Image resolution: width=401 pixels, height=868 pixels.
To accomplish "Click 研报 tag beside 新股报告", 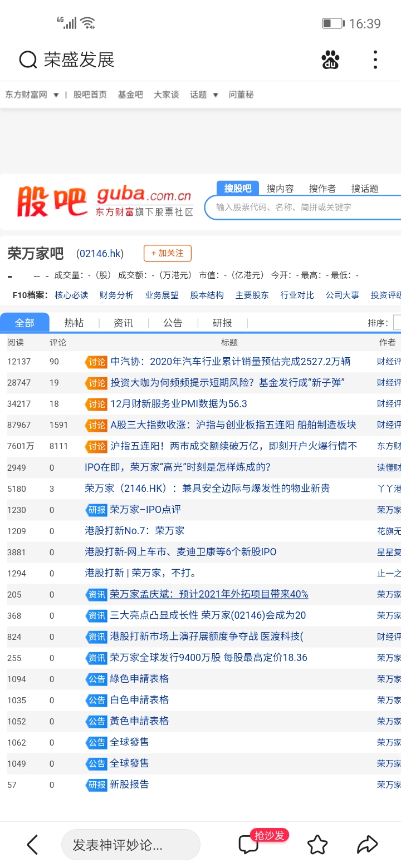I will click(x=96, y=785).
